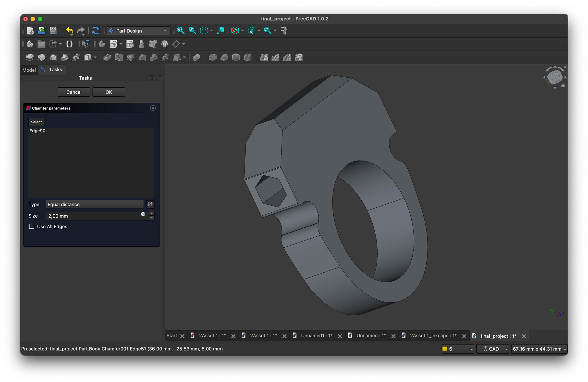Click the Fit All zoom icon
Viewport: 588px width, 382px height.
coord(181,31)
